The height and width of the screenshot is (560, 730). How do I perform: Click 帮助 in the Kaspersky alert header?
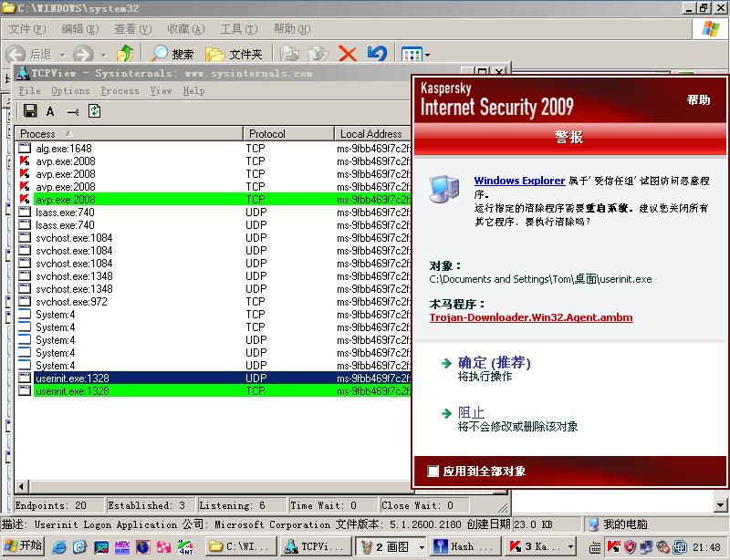click(x=698, y=99)
